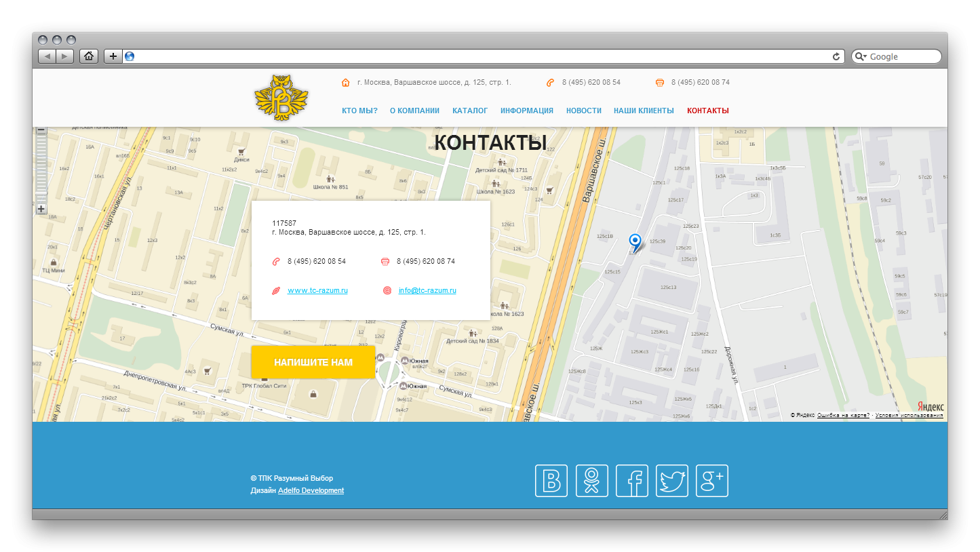
Task: Go to the КАТАЛОГ menu section
Action: pyautogui.click(x=470, y=111)
